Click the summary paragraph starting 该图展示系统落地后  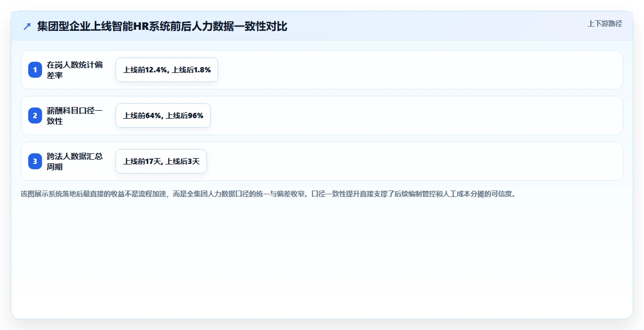268,194
